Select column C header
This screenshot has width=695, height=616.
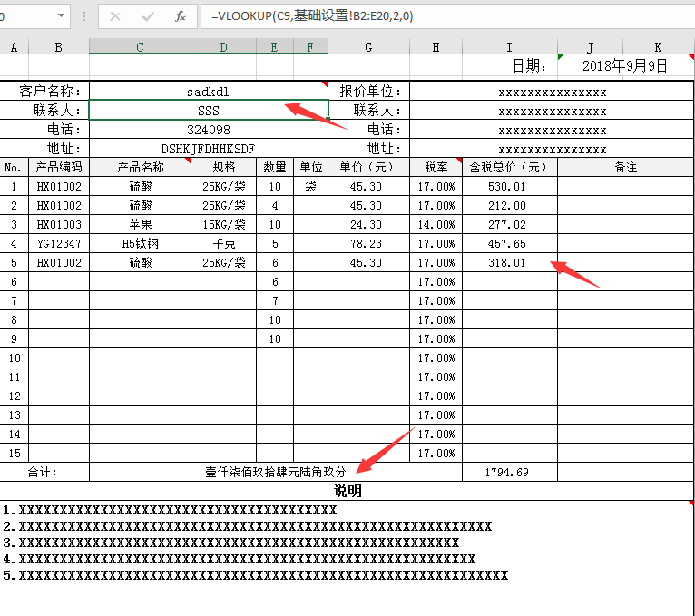pyautogui.click(x=140, y=47)
